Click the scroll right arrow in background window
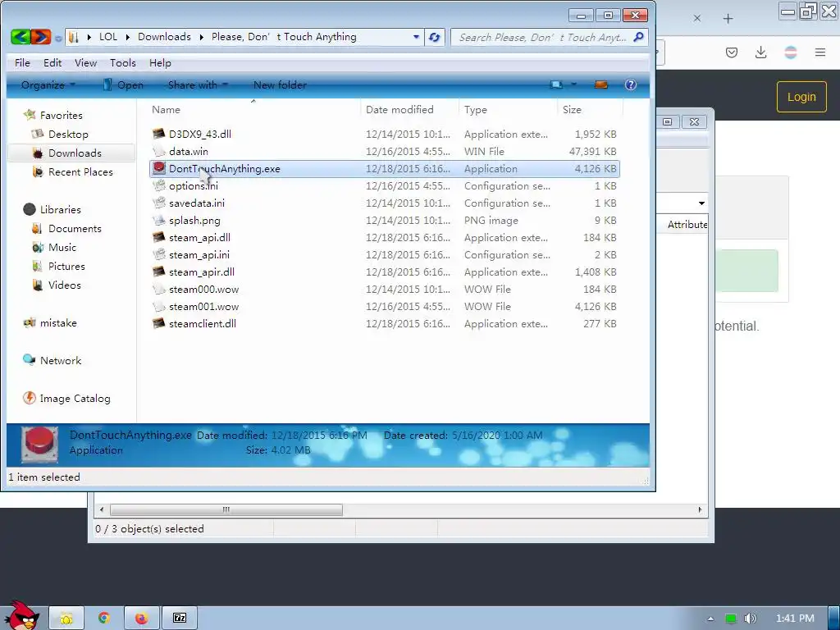This screenshot has width=840, height=630. 700,509
